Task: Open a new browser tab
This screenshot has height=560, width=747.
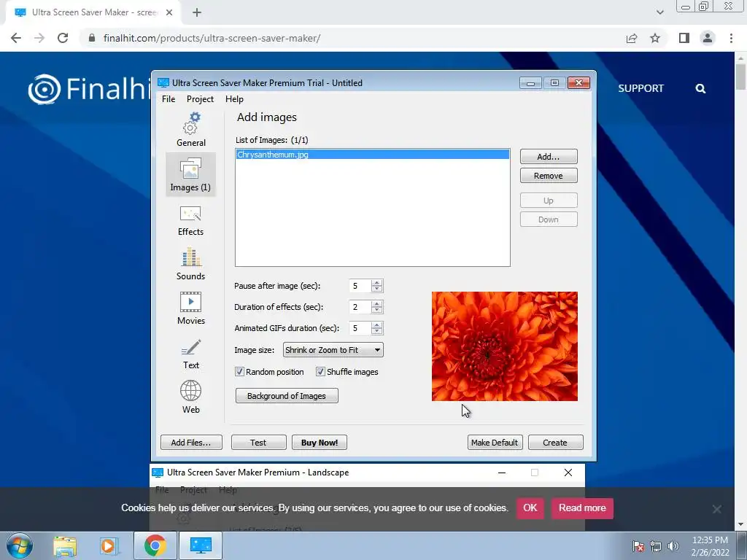Action: 197,13
